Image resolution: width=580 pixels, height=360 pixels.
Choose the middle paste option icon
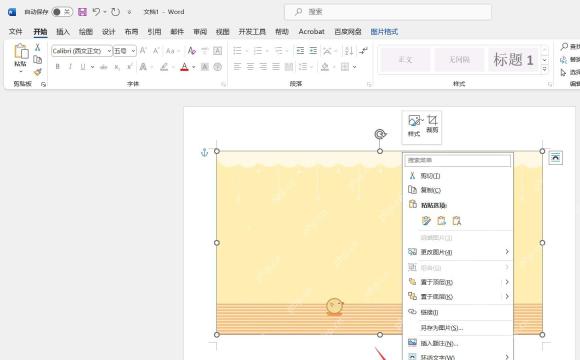pyautogui.click(x=441, y=221)
